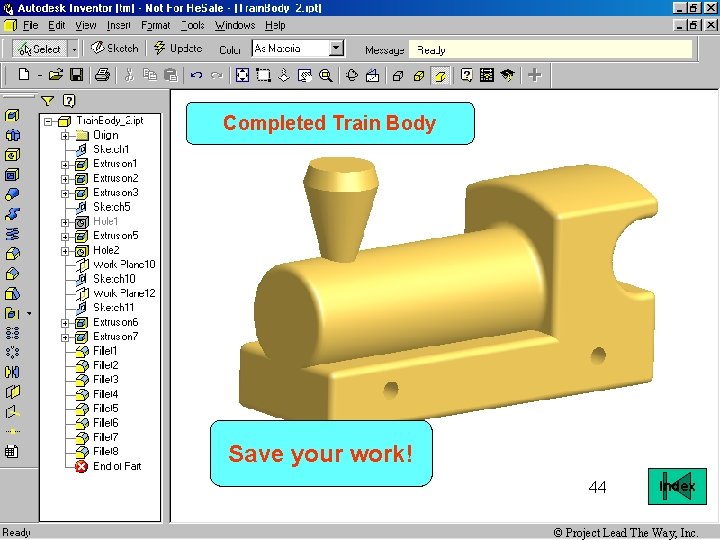Image resolution: width=720 pixels, height=540 pixels.
Task: Click the Zoom Window icon
Action: [263, 74]
